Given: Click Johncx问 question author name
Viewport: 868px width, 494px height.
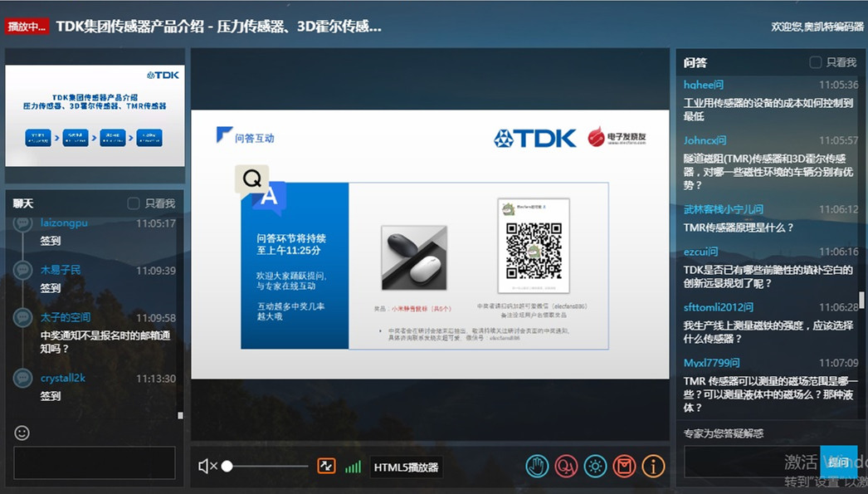Looking at the screenshot, I should click(x=705, y=141).
